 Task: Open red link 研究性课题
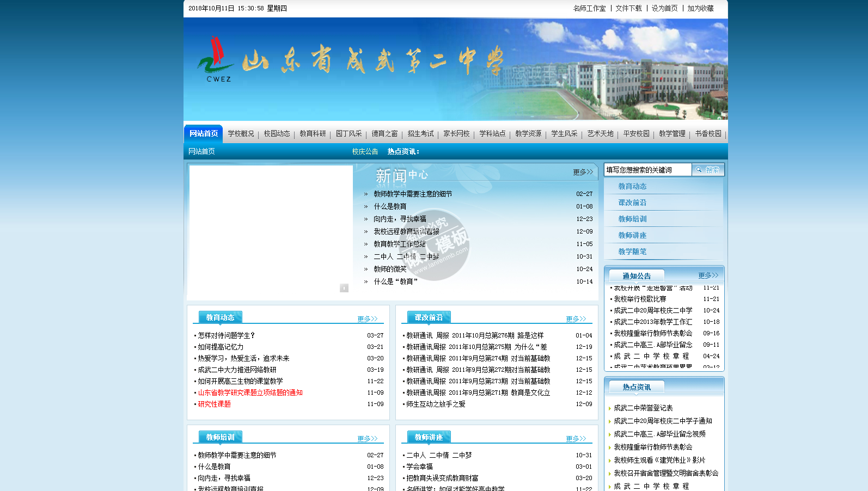click(x=214, y=404)
